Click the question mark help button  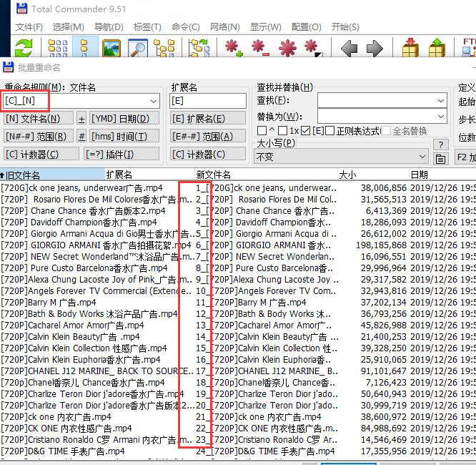pos(440,145)
